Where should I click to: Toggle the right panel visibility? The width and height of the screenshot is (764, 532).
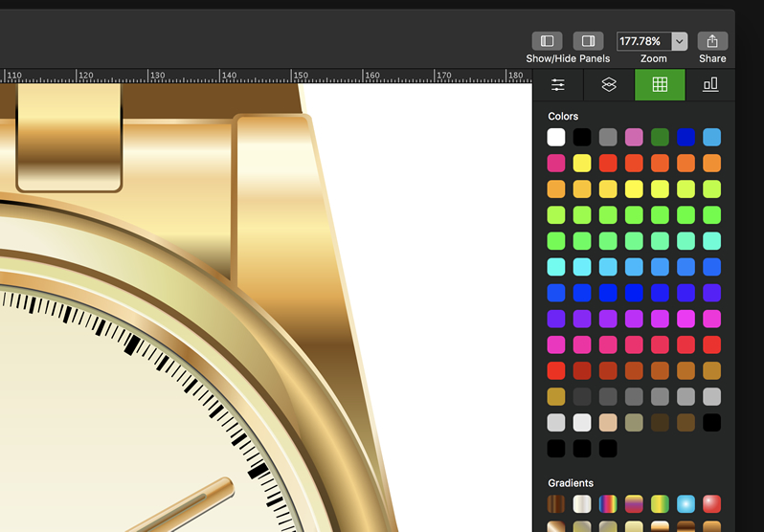point(588,41)
